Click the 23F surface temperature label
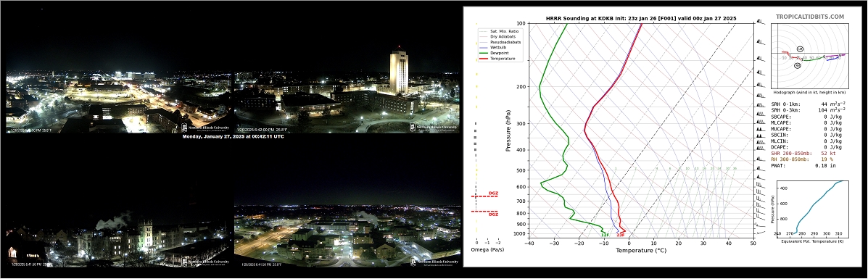The width and height of the screenshot is (868, 279). coord(621,235)
